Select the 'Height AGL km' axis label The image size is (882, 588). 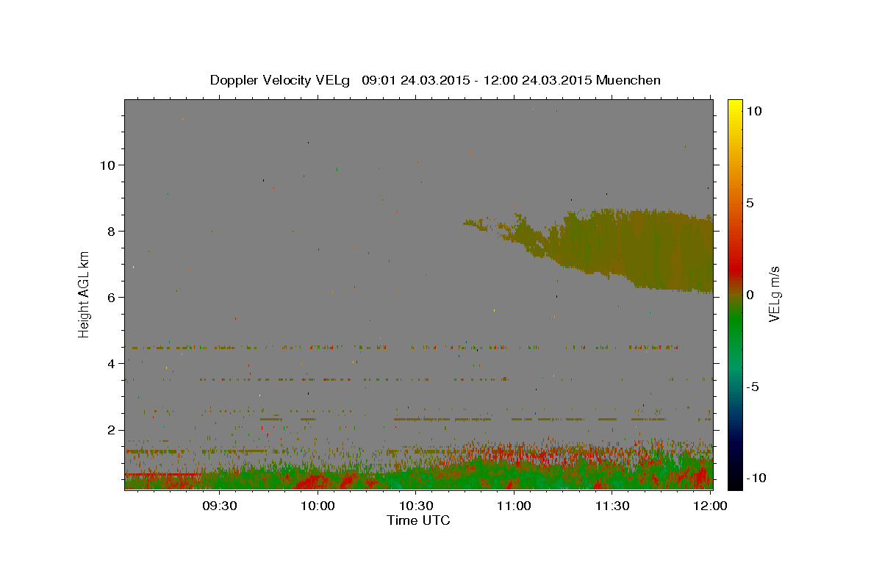click(85, 294)
